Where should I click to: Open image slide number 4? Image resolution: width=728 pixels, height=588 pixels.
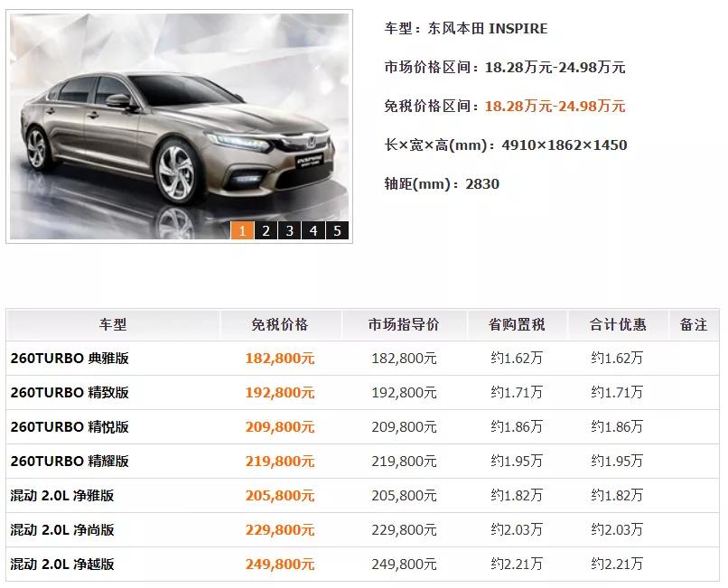pos(313,230)
